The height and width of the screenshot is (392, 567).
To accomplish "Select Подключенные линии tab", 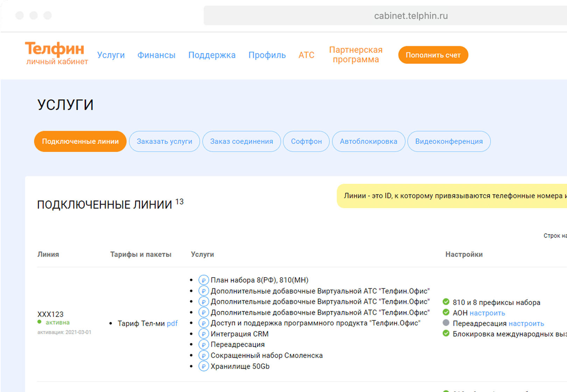I will (80, 141).
